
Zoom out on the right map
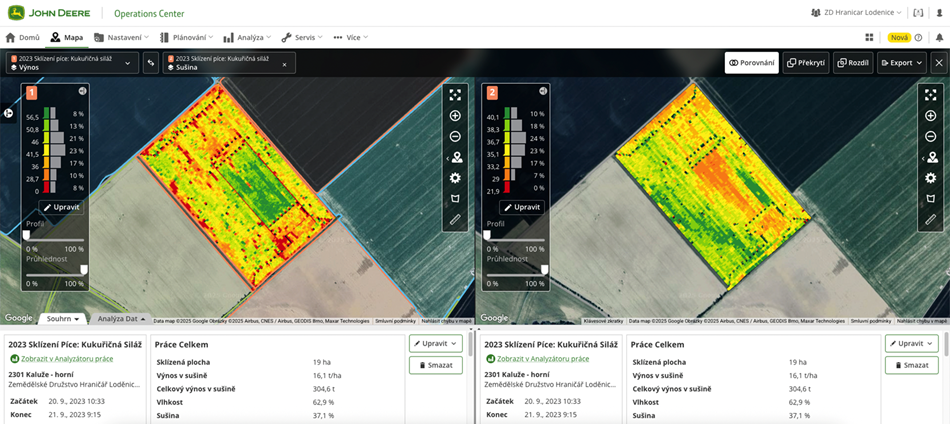coord(931,137)
